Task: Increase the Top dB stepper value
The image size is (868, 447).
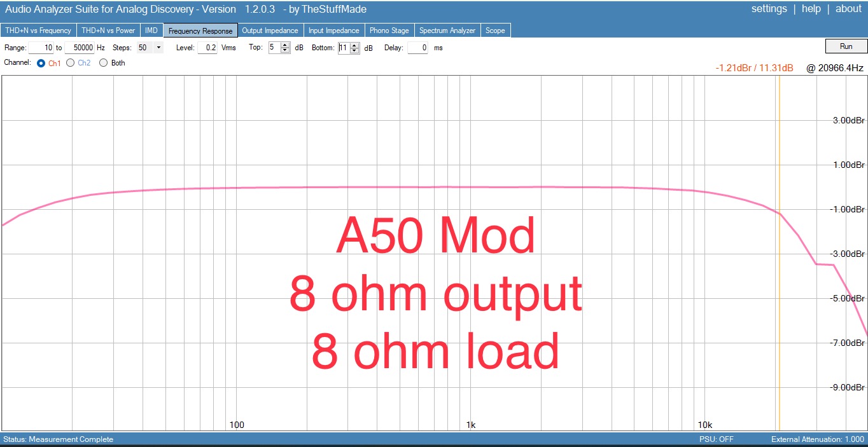Action: (286, 45)
